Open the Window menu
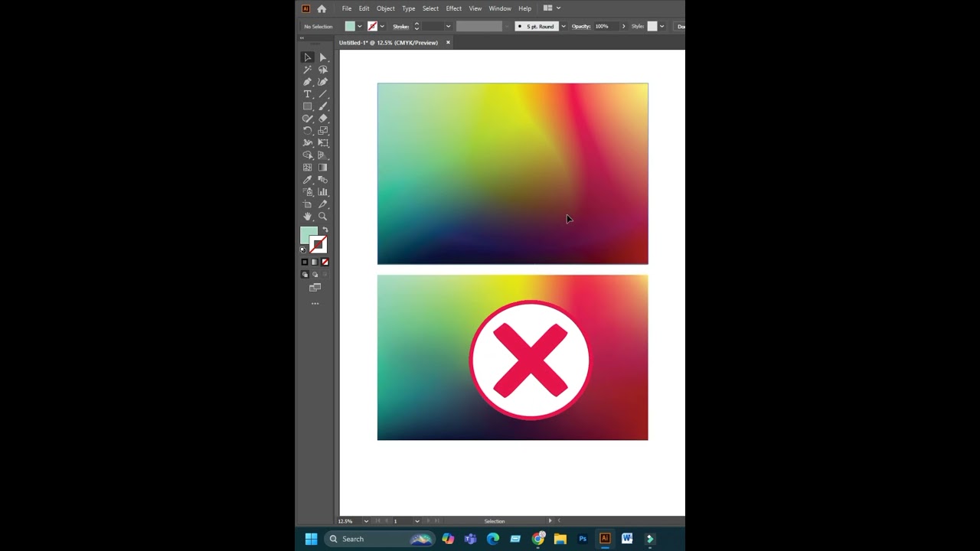This screenshot has height=551, width=980. click(x=500, y=8)
